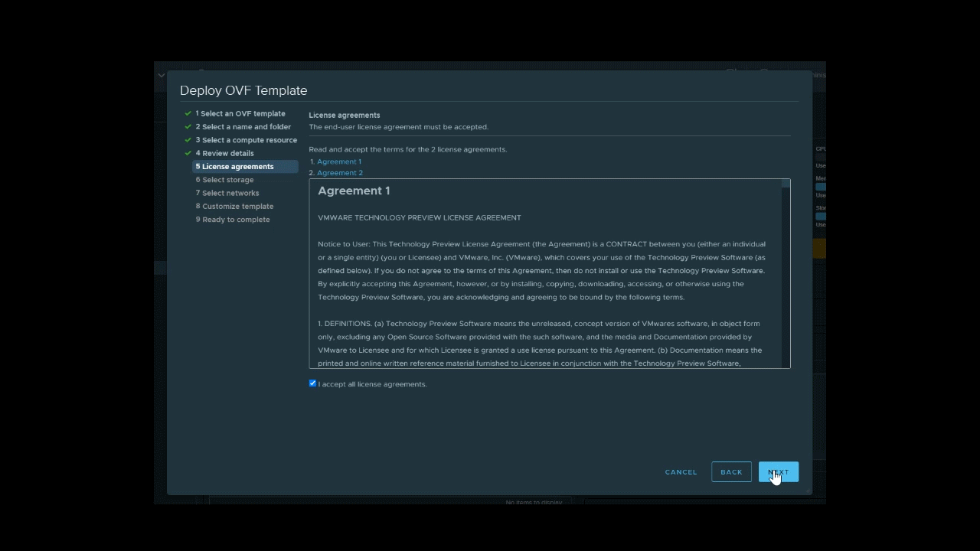This screenshot has width=980, height=551.
Task: Click 'Read and accept the terms' instruction text
Action: coord(407,149)
